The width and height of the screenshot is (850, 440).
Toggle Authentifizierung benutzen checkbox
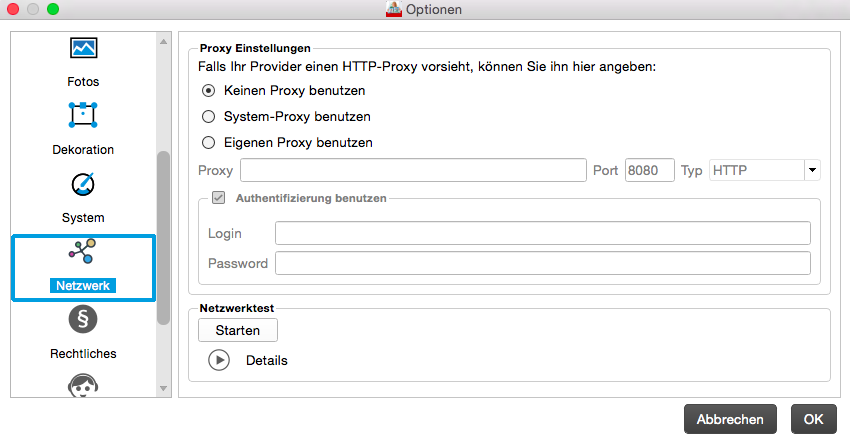point(218,198)
